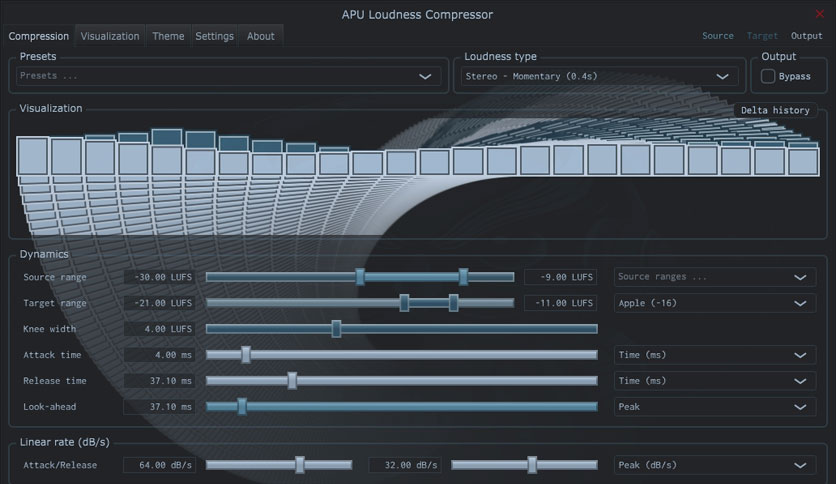
Task: Toggle the Output display link
Action: pos(806,36)
